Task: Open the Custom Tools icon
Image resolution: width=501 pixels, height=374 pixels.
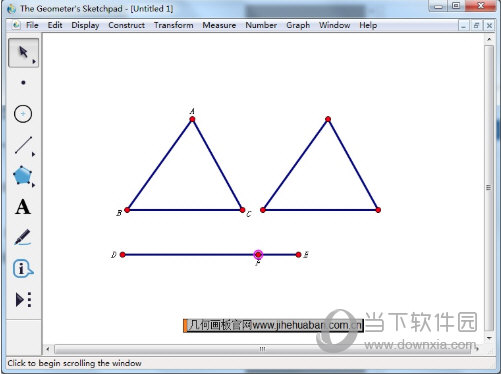Action: coord(23,299)
